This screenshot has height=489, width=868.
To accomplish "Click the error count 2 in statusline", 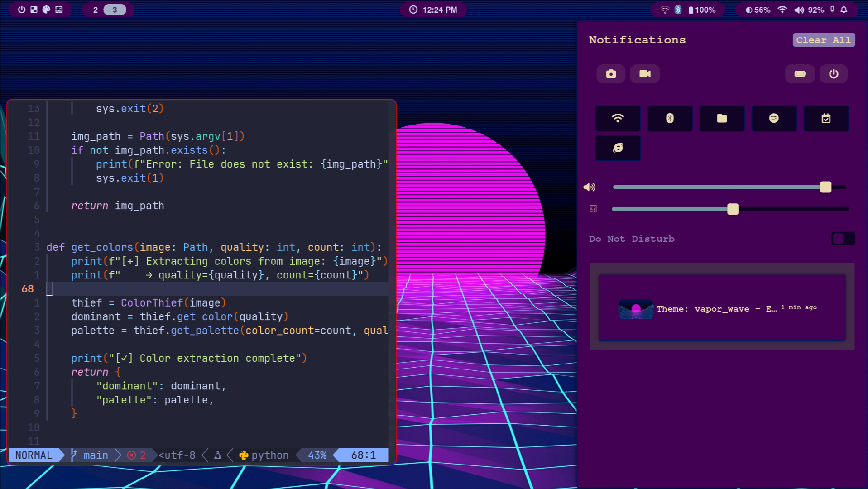I will point(136,455).
